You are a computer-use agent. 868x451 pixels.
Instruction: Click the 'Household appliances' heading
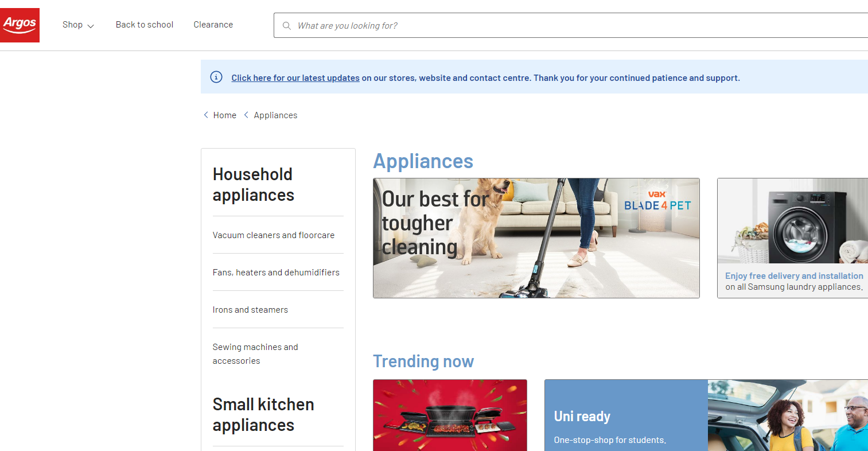click(254, 185)
